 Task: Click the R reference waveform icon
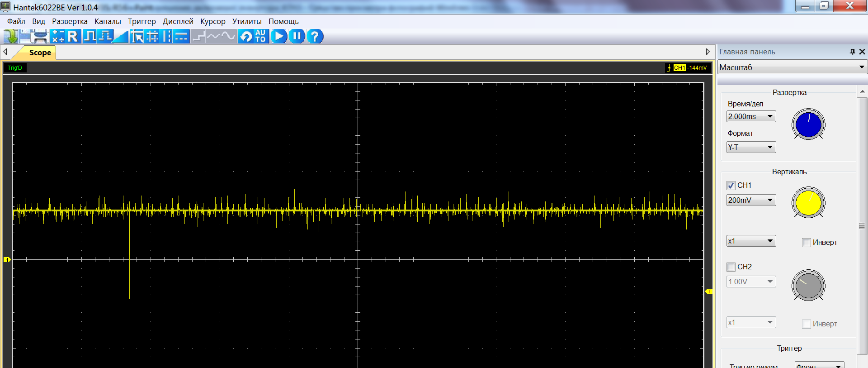[x=73, y=36]
